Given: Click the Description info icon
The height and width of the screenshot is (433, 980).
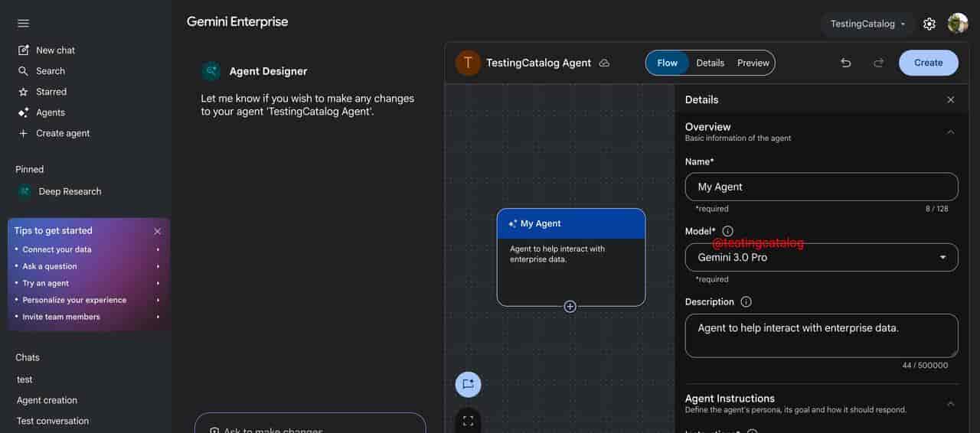Looking at the screenshot, I should pos(746,301).
